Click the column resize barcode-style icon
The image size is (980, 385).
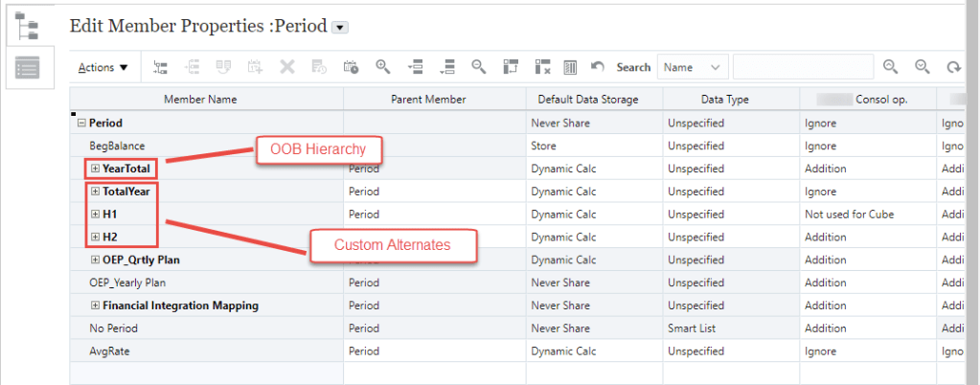[x=570, y=67]
